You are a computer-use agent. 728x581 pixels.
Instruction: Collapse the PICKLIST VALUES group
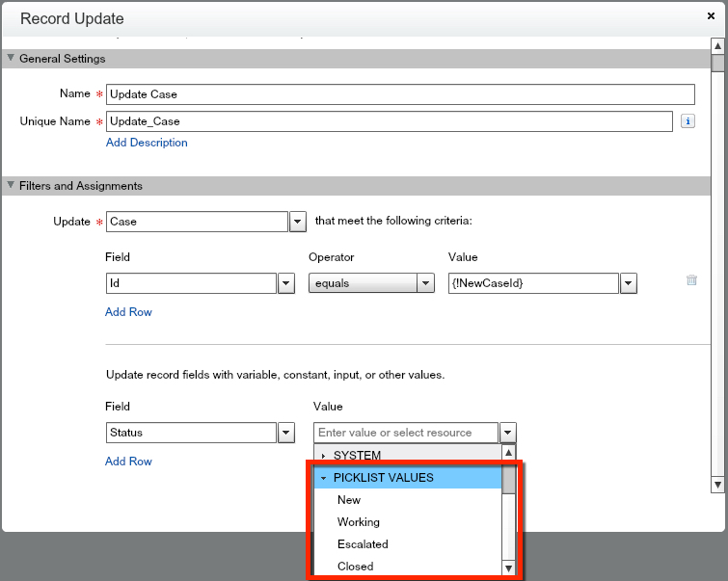(324, 478)
